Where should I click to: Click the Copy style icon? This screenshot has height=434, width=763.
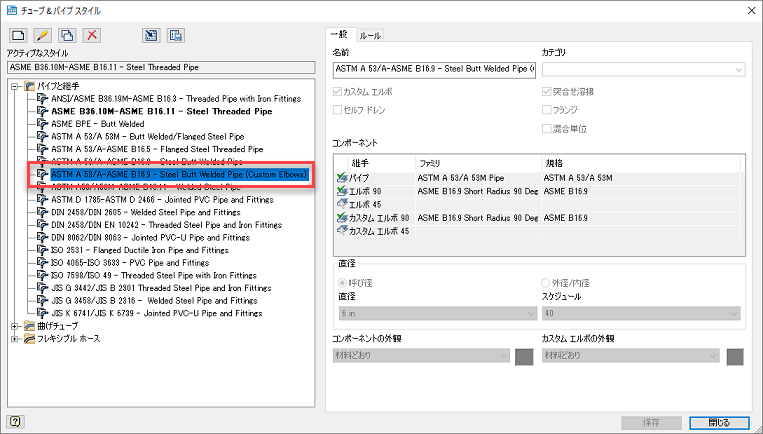click(67, 35)
